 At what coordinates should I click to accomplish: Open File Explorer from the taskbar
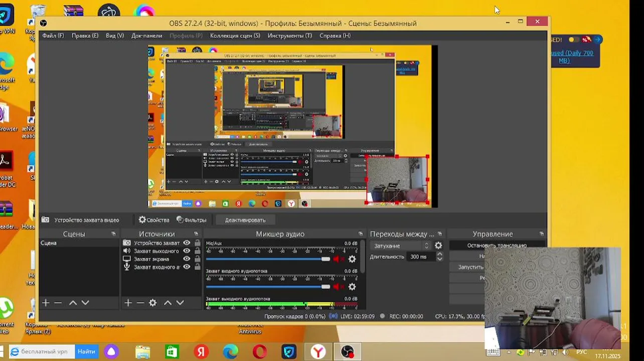click(x=142, y=352)
